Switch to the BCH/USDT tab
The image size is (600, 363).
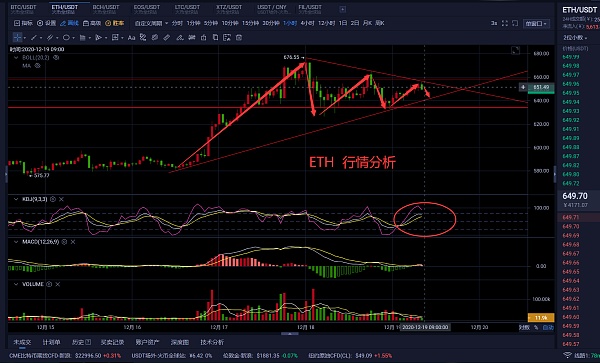pyautogui.click(x=106, y=9)
